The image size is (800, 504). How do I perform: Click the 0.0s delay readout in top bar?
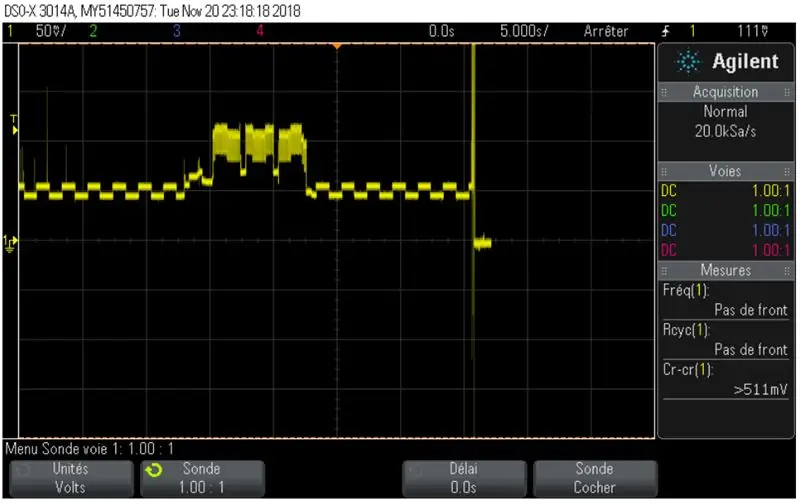pyautogui.click(x=441, y=31)
